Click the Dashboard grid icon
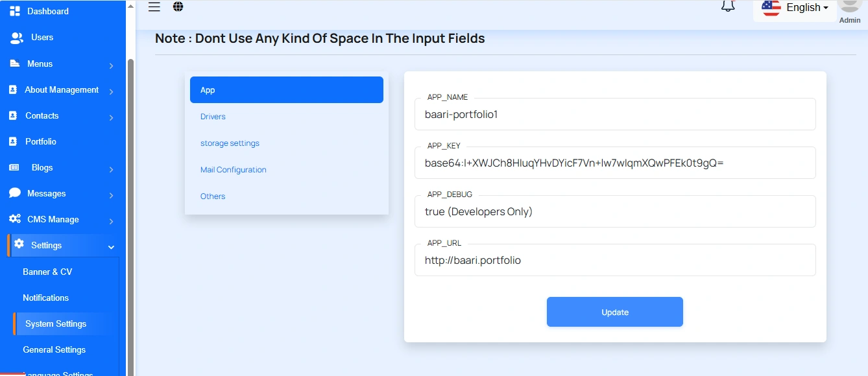The height and width of the screenshot is (376, 868). [x=15, y=11]
